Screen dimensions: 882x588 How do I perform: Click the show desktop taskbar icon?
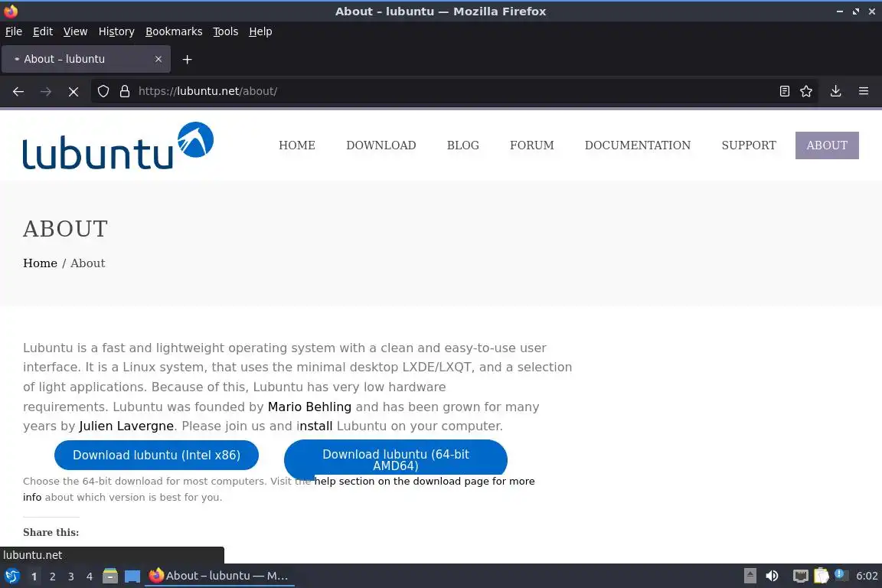point(132,576)
